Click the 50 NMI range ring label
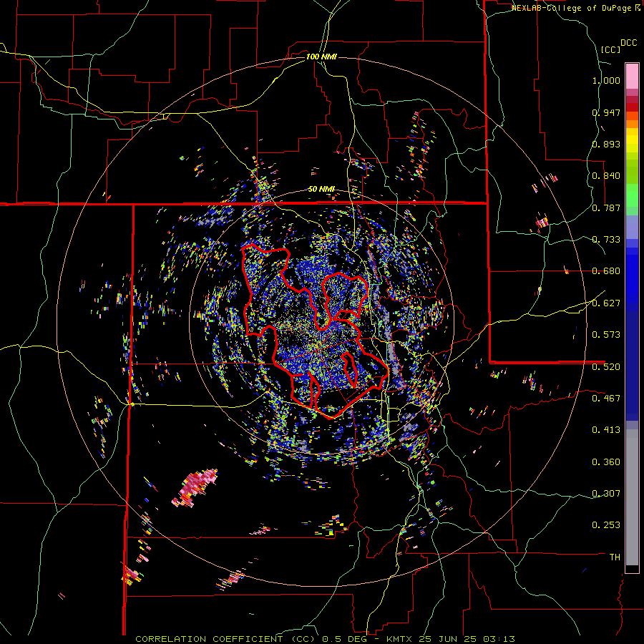The image size is (644, 644). 321,189
